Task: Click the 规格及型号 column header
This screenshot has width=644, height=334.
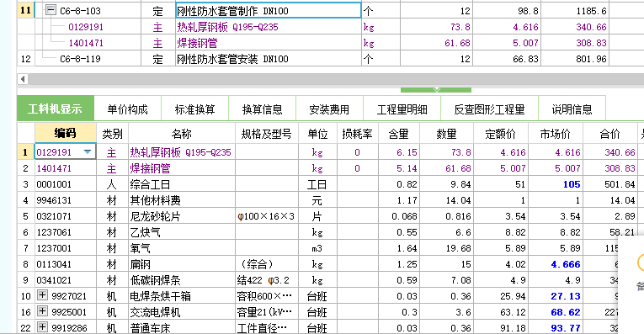Action: pyautogui.click(x=267, y=134)
